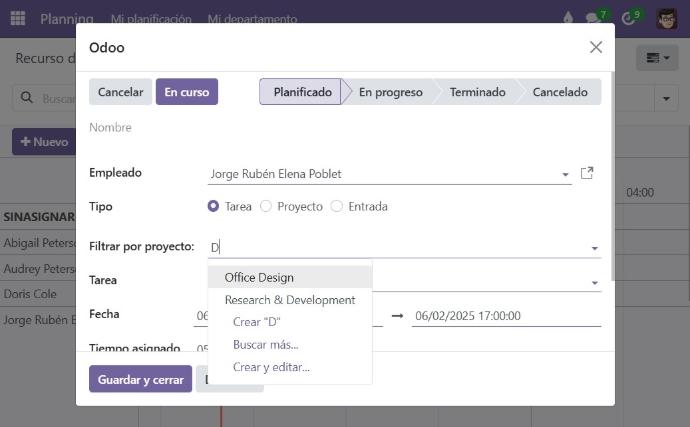The width and height of the screenshot is (690, 427).
Task: Set status to Terminado
Action: (477, 92)
